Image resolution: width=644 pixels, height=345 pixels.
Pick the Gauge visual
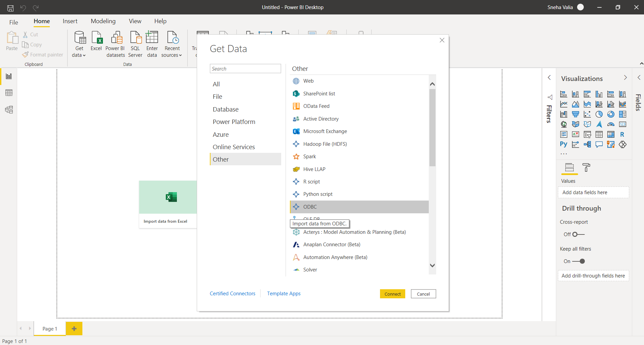[x=611, y=124]
